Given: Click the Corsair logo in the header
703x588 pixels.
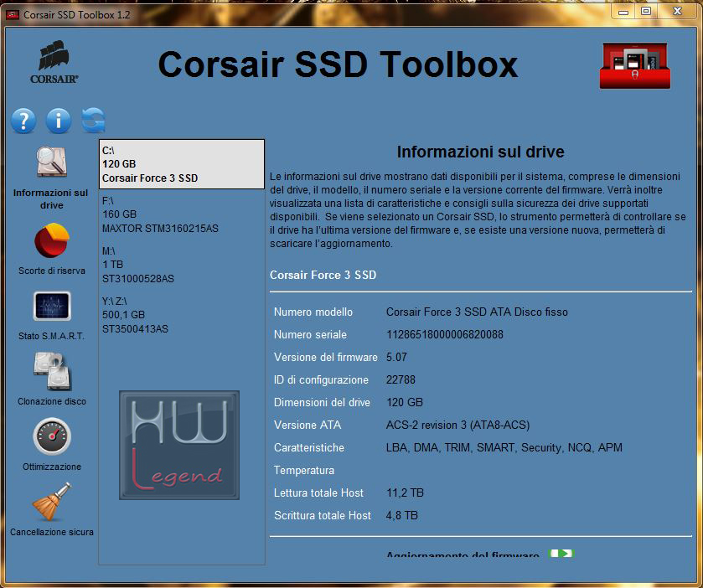Looking at the screenshot, I should click(x=54, y=62).
